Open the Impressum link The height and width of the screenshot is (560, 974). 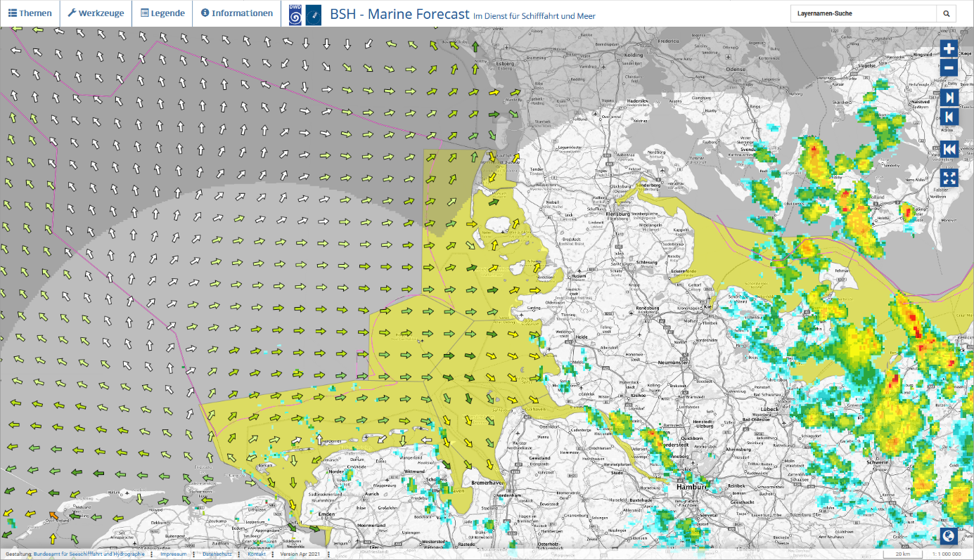[173, 554]
